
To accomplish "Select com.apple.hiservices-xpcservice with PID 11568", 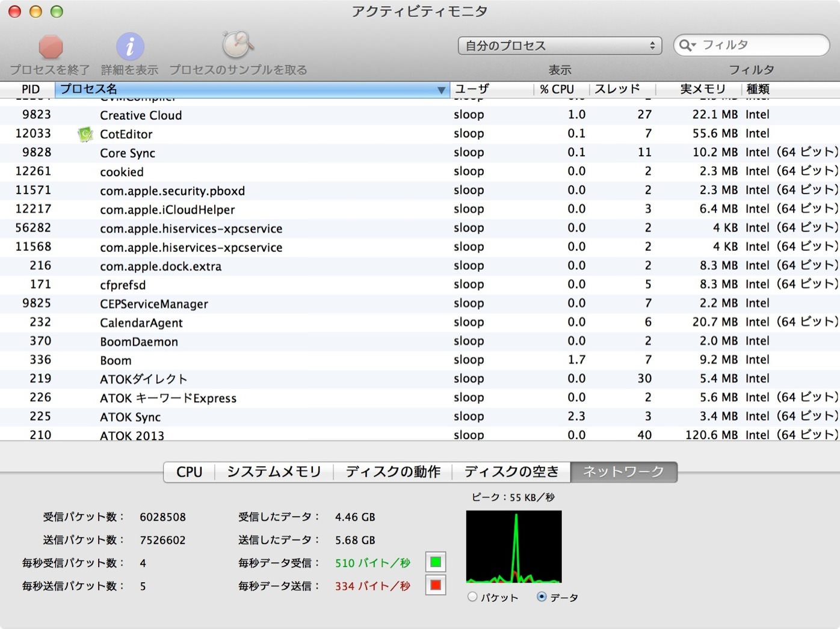I will (420, 247).
